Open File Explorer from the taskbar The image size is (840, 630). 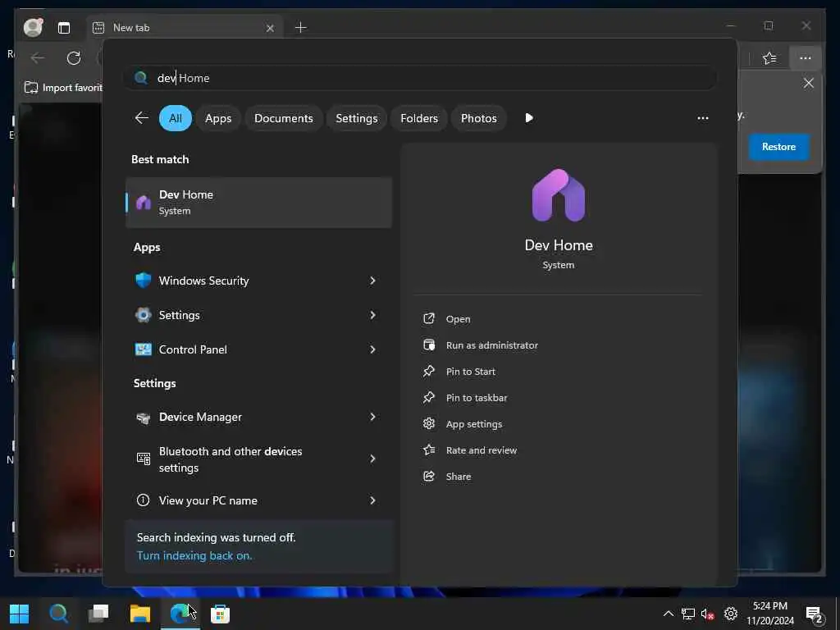[139, 614]
